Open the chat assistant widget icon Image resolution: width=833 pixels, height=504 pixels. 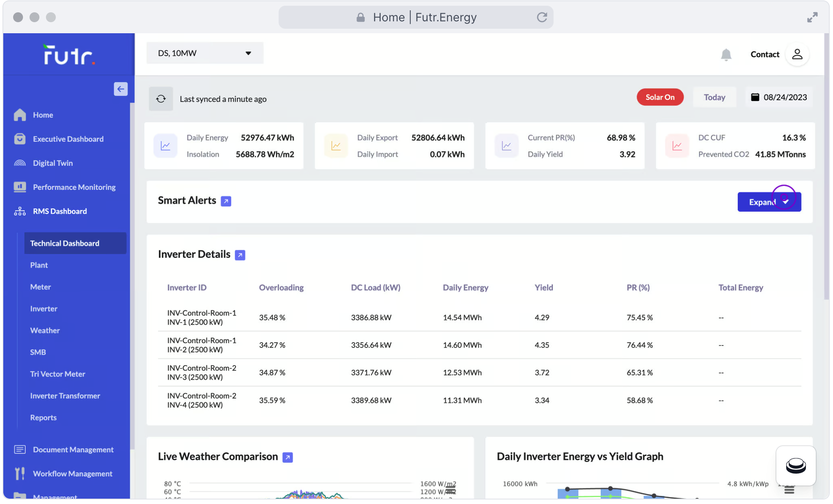[x=796, y=466]
